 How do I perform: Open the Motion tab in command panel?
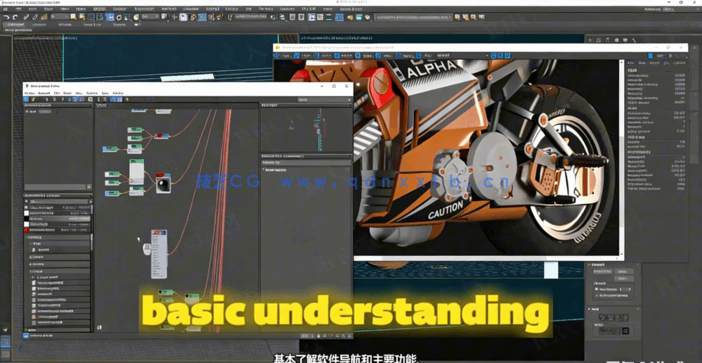[x=617, y=40]
